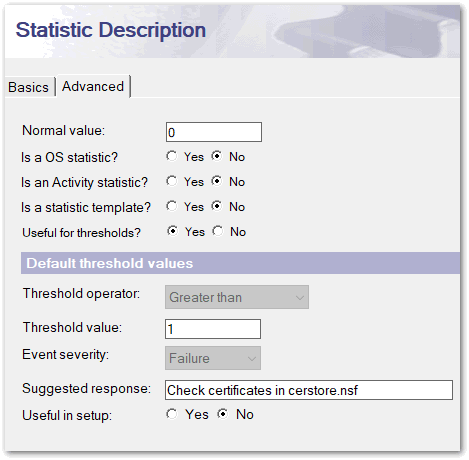Click the Normal value input field
469x460 pixels.
(x=214, y=132)
